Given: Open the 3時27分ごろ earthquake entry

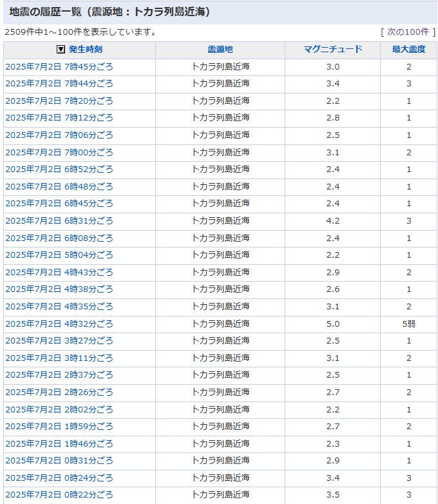Looking at the screenshot, I should coord(59,340).
